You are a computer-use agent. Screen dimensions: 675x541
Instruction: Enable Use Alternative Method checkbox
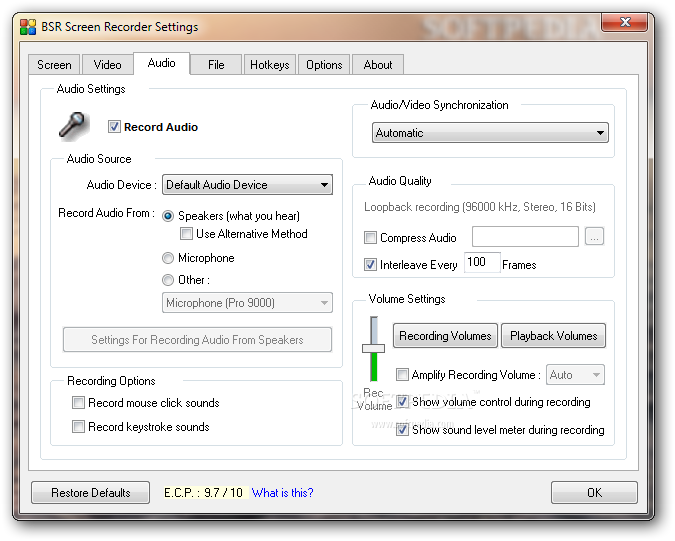tap(186, 234)
